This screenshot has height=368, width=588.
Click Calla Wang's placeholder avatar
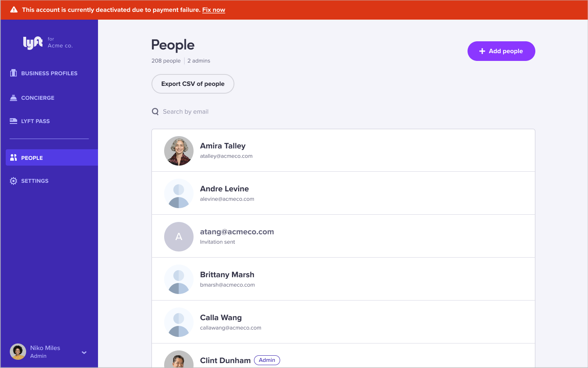coord(179,322)
